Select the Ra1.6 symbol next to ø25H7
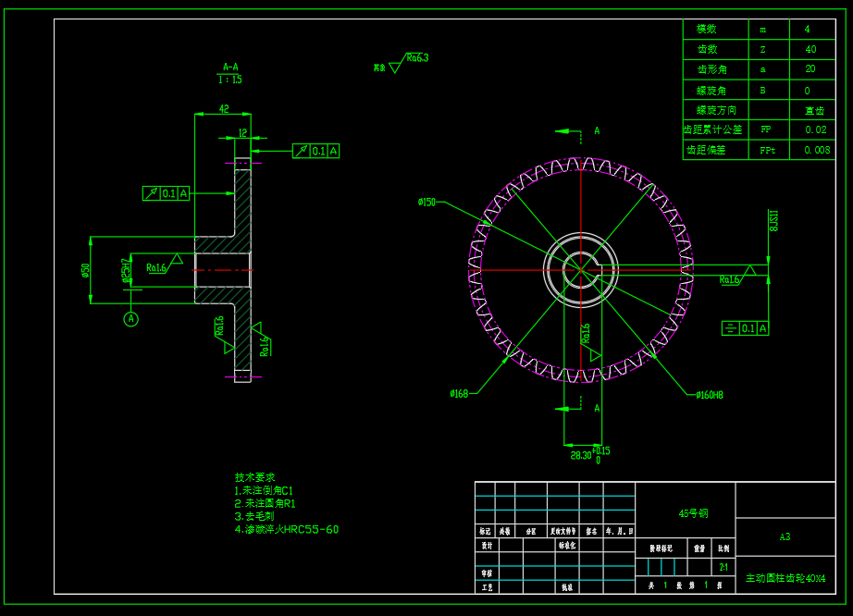Image resolution: width=853 pixels, height=616 pixels. [156, 268]
